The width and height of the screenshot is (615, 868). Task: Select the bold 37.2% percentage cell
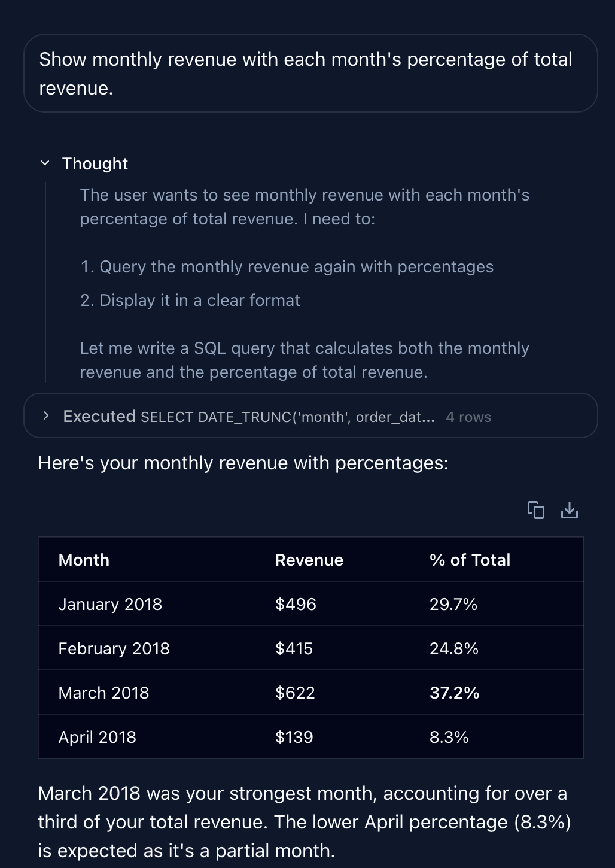[x=454, y=693]
